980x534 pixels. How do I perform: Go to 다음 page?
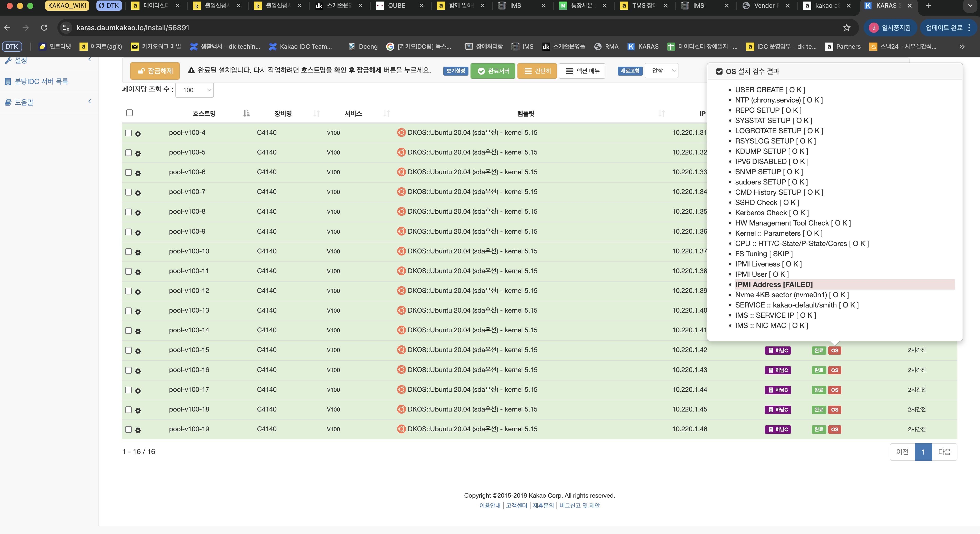tap(944, 451)
